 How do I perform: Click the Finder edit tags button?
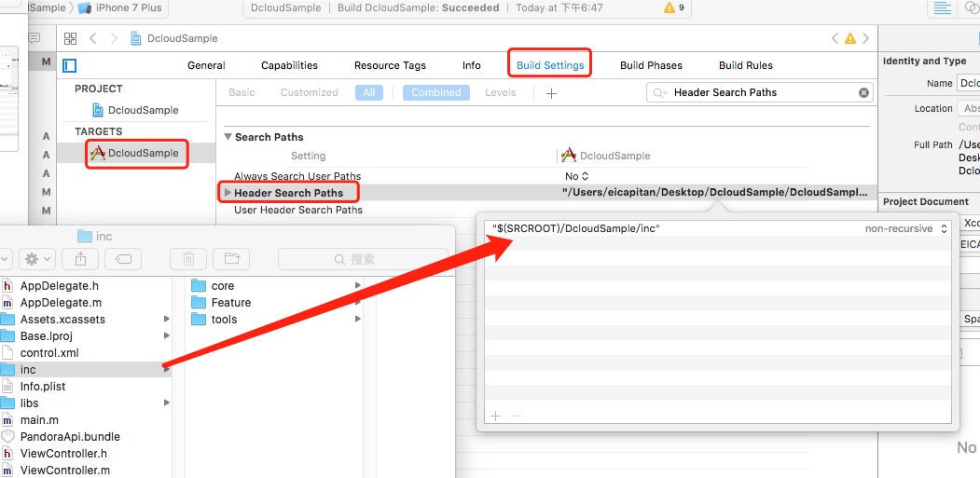pos(123,258)
